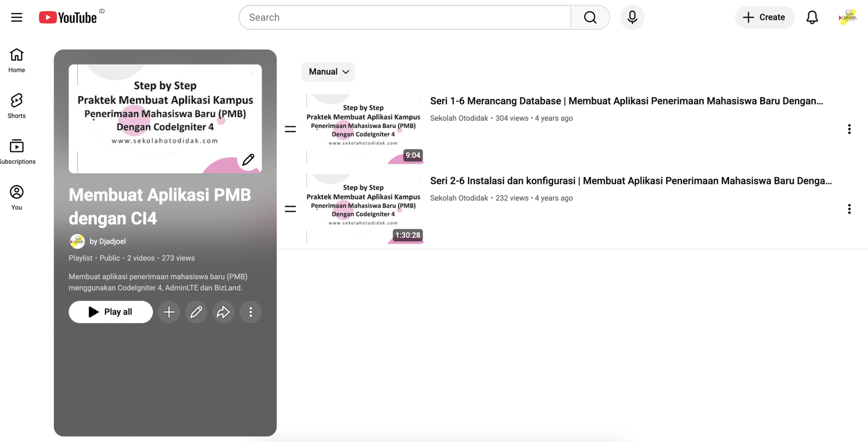This screenshot has width=868, height=442.
Task: Open Seri 2-6 Instalasi dan konfigurasi title
Action: (631, 181)
